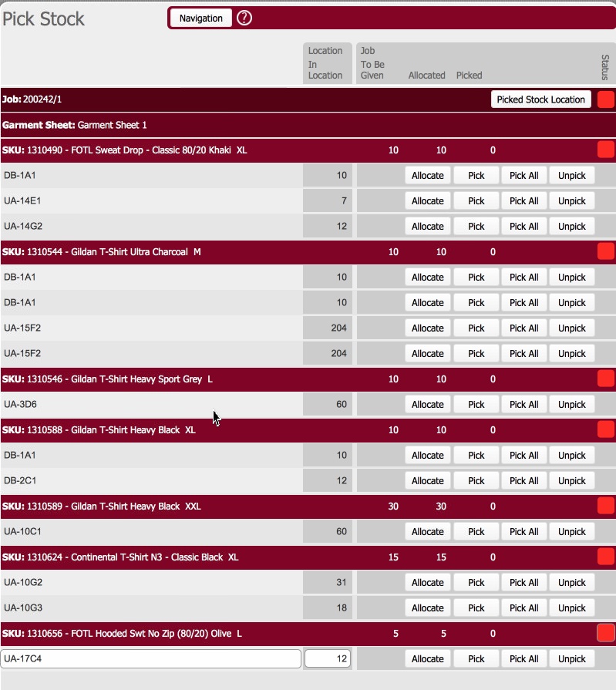This screenshot has height=690, width=616.
Task: Click the help question mark icon
Action: [x=244, y=18]
